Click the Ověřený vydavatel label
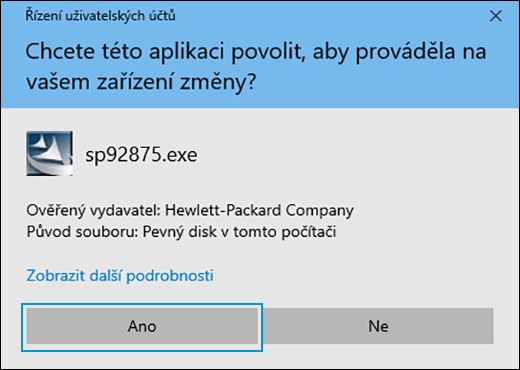The width and height of the screenshot is (520, 370). click(x=94, y=211)
